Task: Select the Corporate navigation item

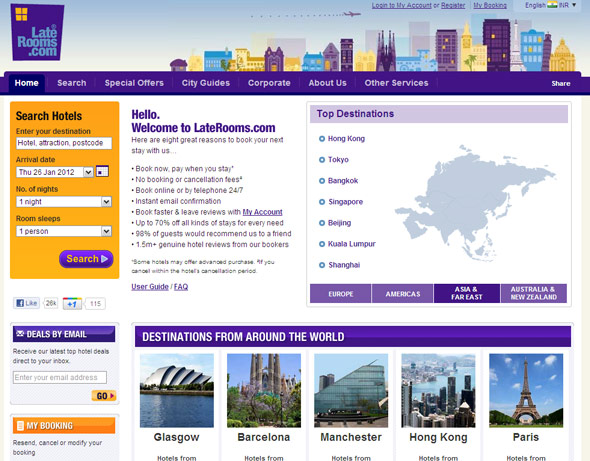Action: [269, 83]
